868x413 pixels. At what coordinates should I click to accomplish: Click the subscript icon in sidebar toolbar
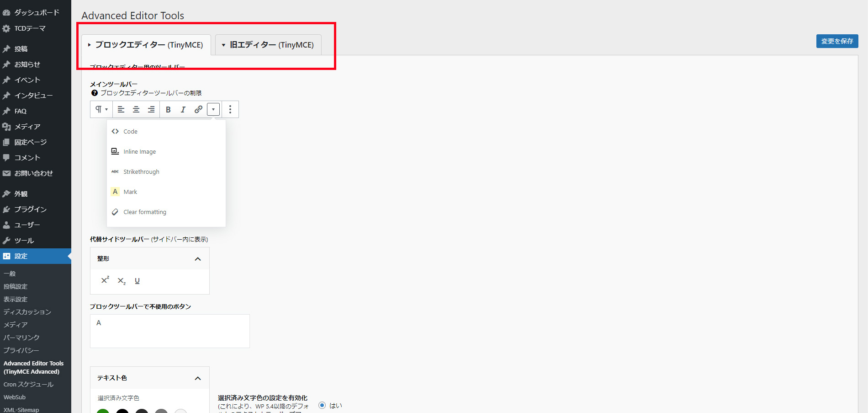coord(122,281)
